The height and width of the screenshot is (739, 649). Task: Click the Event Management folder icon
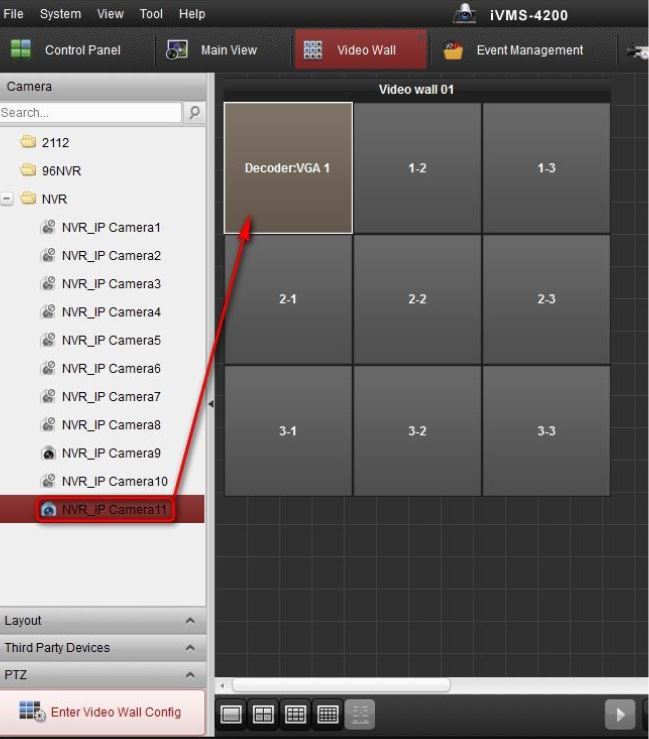tap(453, 51)
